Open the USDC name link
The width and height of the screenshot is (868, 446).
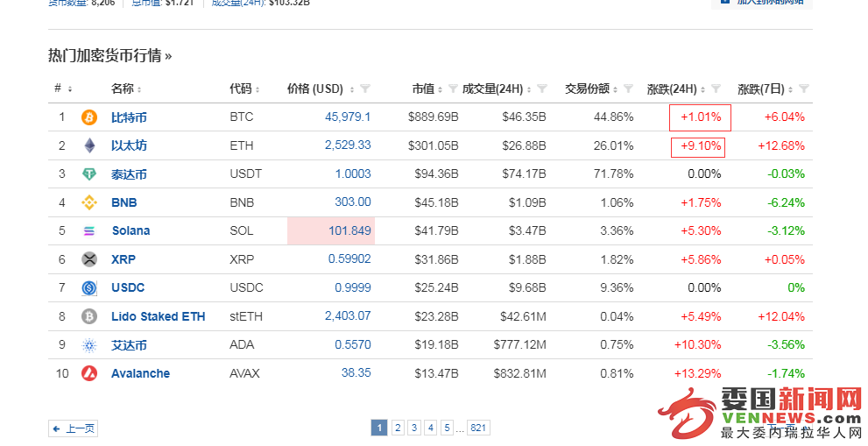pos(128,287)
